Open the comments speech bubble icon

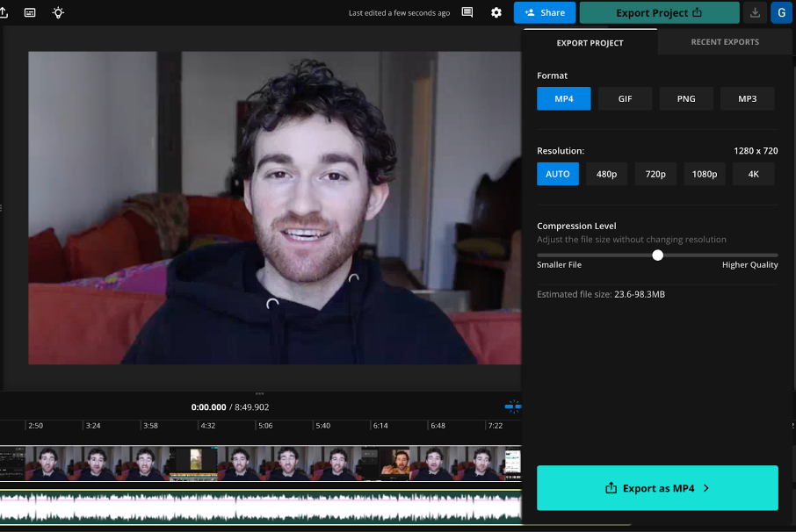[x=467, y=13]
